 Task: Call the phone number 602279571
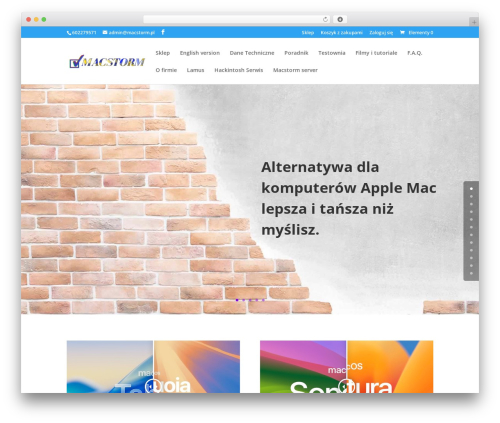84,33
